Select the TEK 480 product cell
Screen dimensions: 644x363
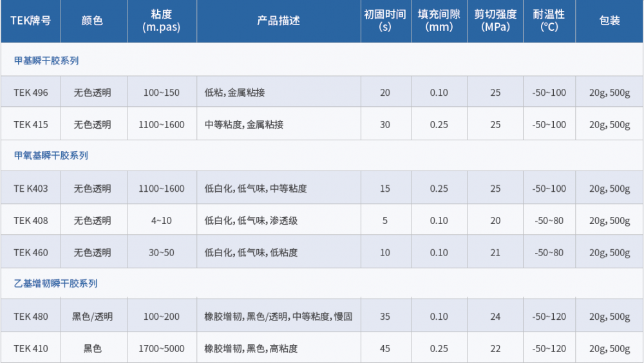coord(31,316)
